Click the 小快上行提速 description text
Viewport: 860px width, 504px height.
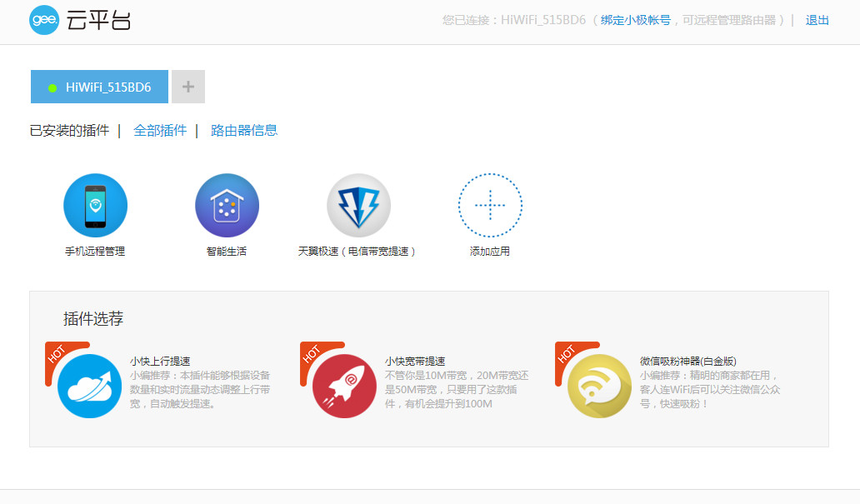pos(200,389)
